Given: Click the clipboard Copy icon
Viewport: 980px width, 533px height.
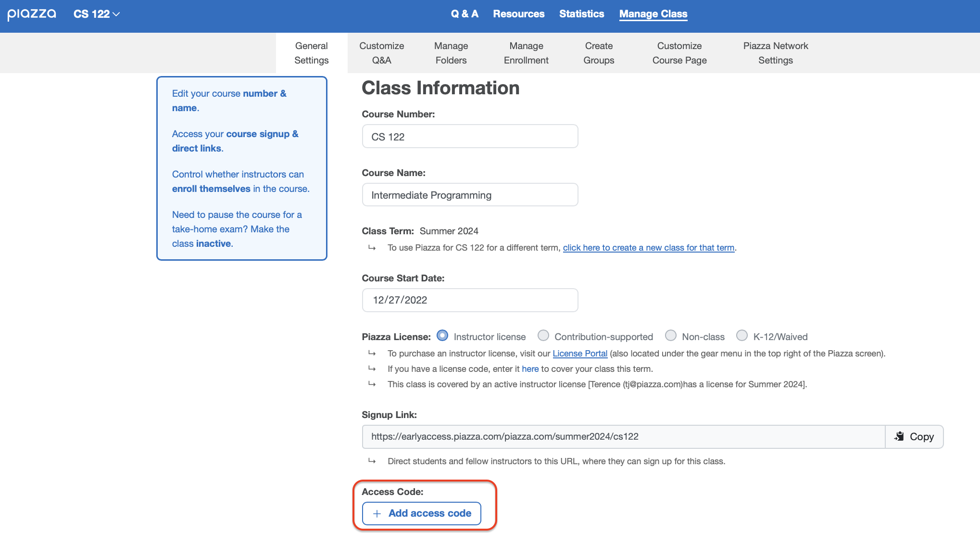Looking at the screenshot, I should (x=899, y=436).
